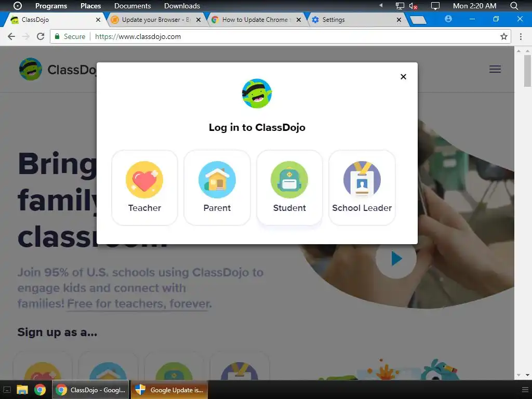532x399 pixels.
Task: Switch to the Settings tab
Action: (x=356, y=20)
